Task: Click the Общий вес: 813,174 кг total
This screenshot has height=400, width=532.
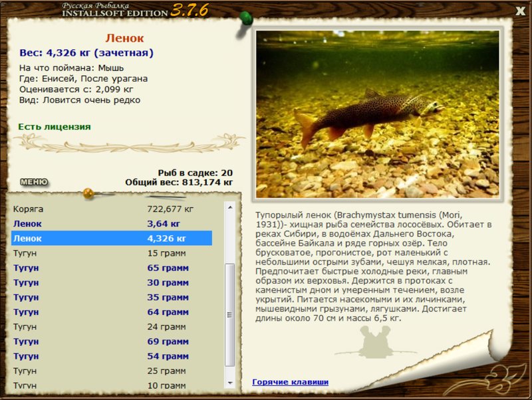Action: click(179, 182)
